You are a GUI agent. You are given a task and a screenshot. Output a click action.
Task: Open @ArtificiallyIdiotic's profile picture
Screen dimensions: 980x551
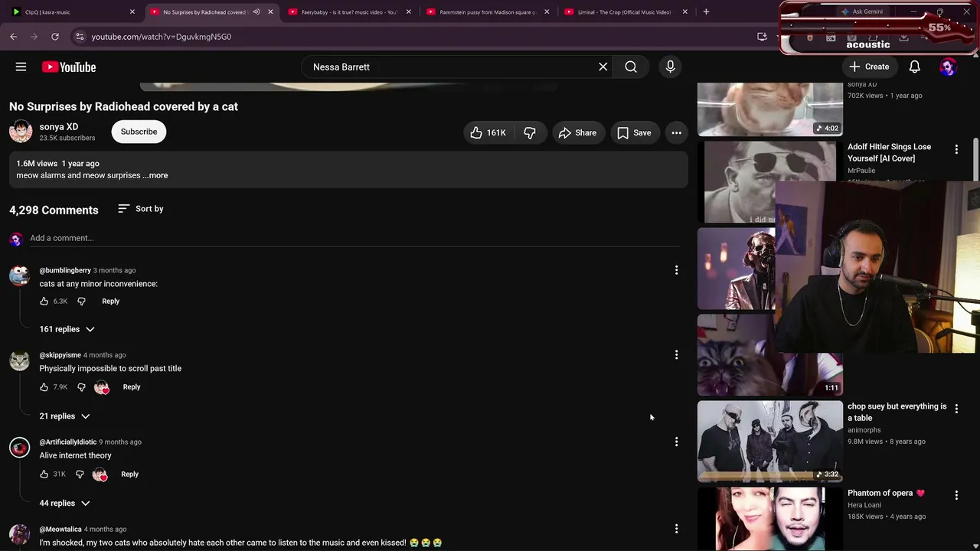pyautogui.click(x=19, y=446)
